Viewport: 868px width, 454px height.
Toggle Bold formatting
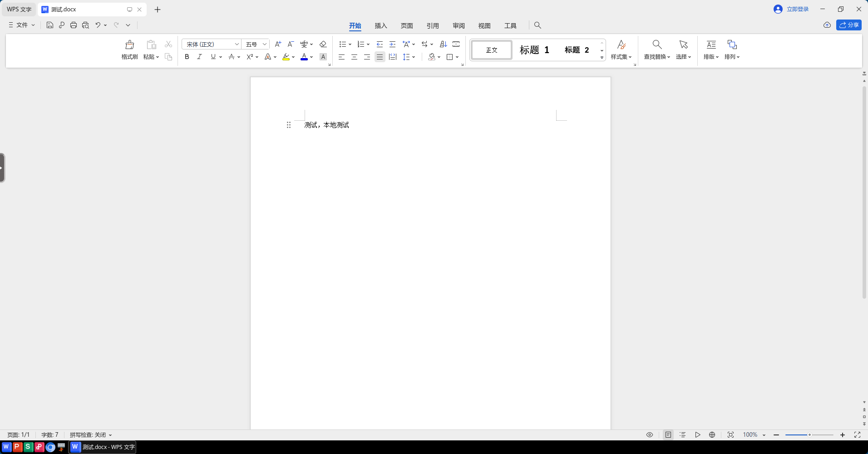187,57
